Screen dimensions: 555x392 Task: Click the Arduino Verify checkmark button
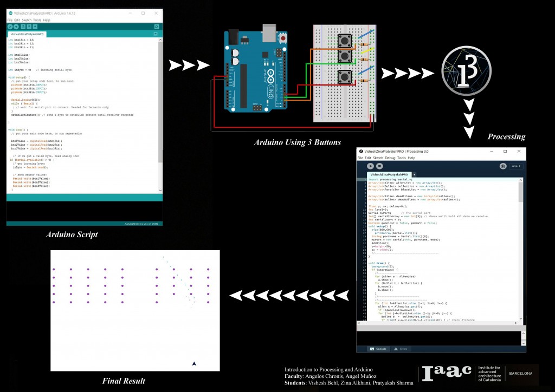tap(10, 27)
